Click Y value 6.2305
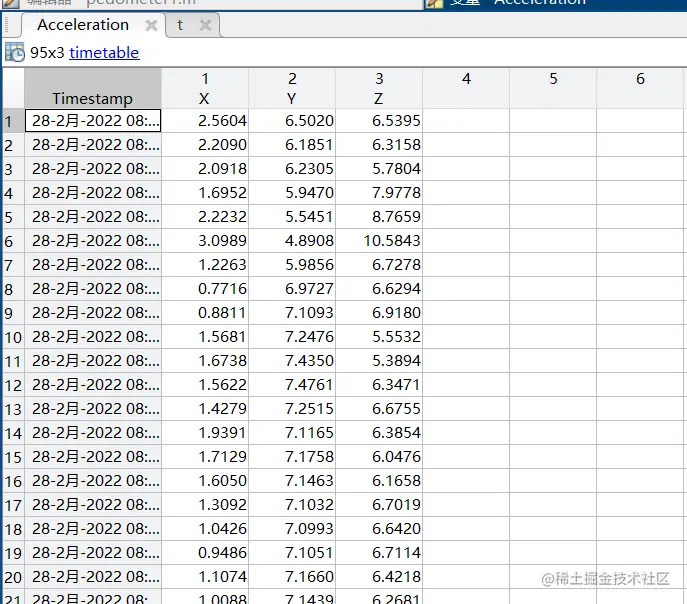This screenshot has width=687, height=604. click(x=309, y=169)
